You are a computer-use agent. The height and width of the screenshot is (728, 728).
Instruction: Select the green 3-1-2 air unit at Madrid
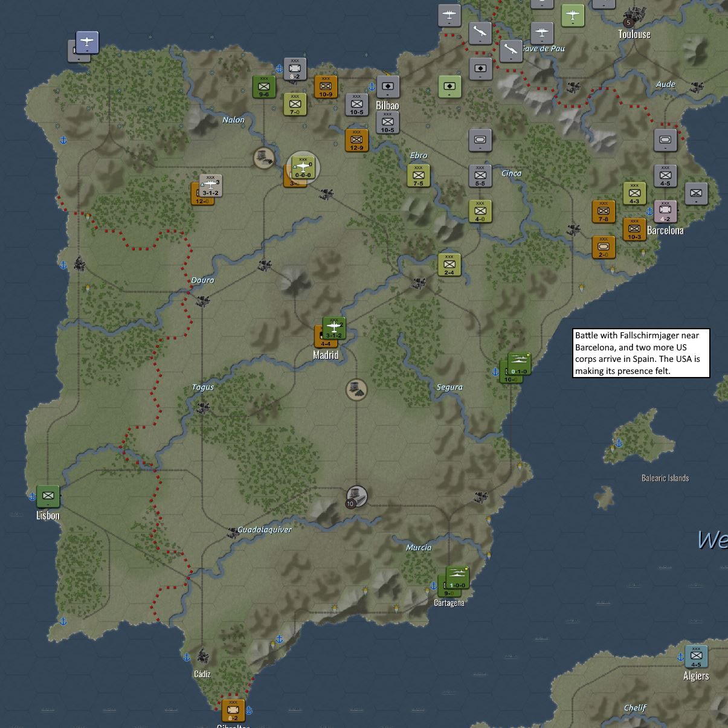click(x=333, y=327)
